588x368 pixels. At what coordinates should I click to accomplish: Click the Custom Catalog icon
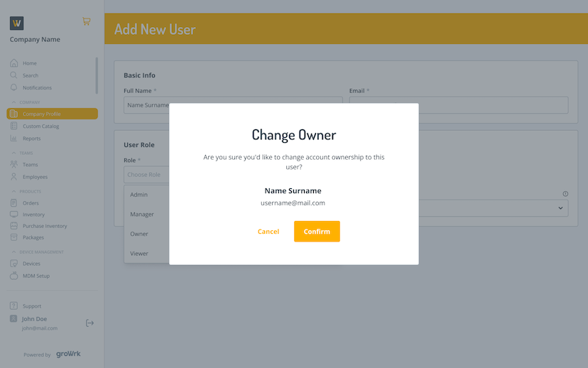(x=14, y=126)
